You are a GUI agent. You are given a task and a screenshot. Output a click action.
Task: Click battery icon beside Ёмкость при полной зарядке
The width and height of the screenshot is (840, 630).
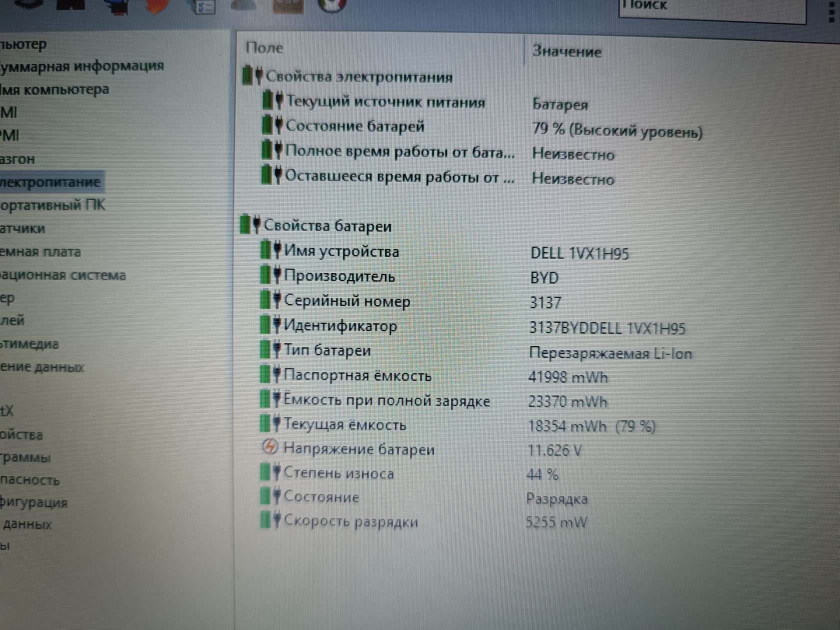tap(271, 399)
